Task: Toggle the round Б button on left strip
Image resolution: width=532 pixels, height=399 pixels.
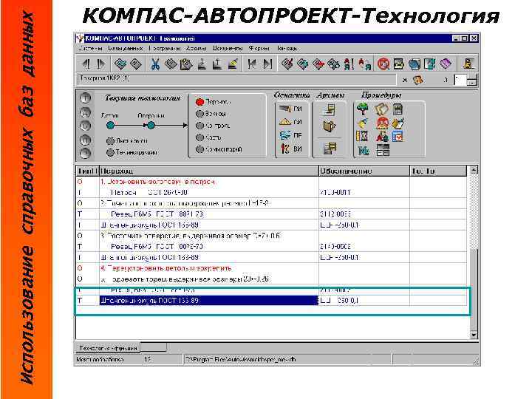Action: coord(85,126)
